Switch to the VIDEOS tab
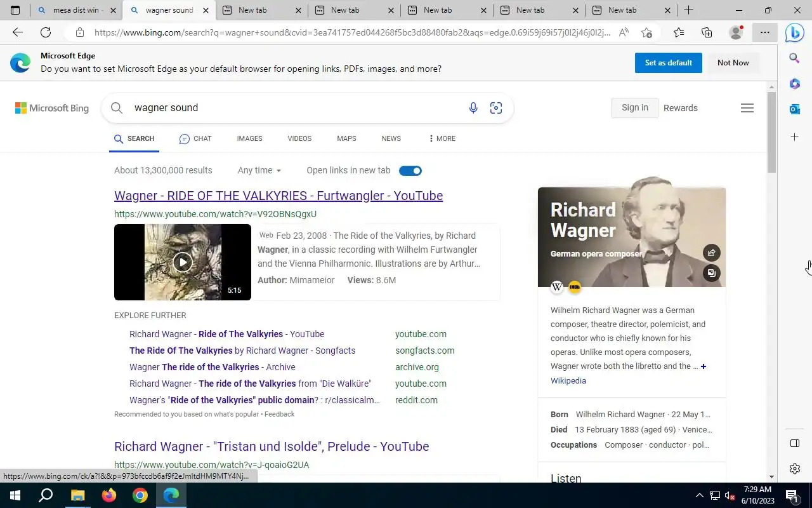This screenshot has width=812, height=508. [x=299, y=138]
